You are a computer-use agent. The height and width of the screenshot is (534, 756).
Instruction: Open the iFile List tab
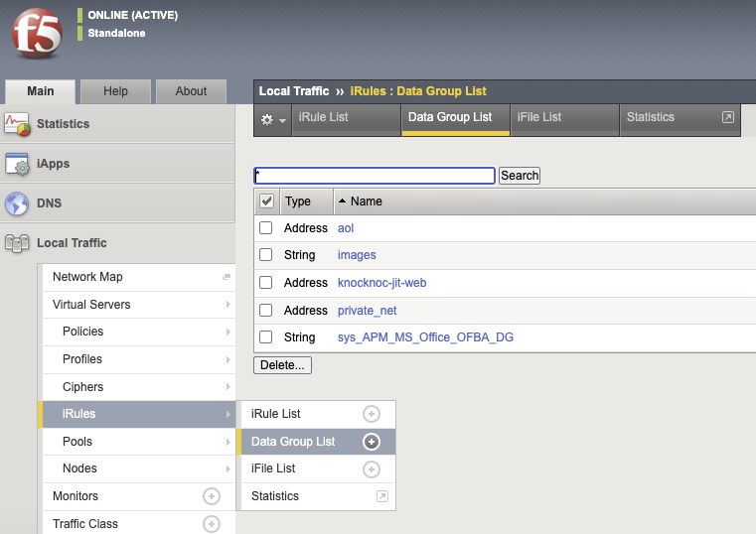coord(564,120)
